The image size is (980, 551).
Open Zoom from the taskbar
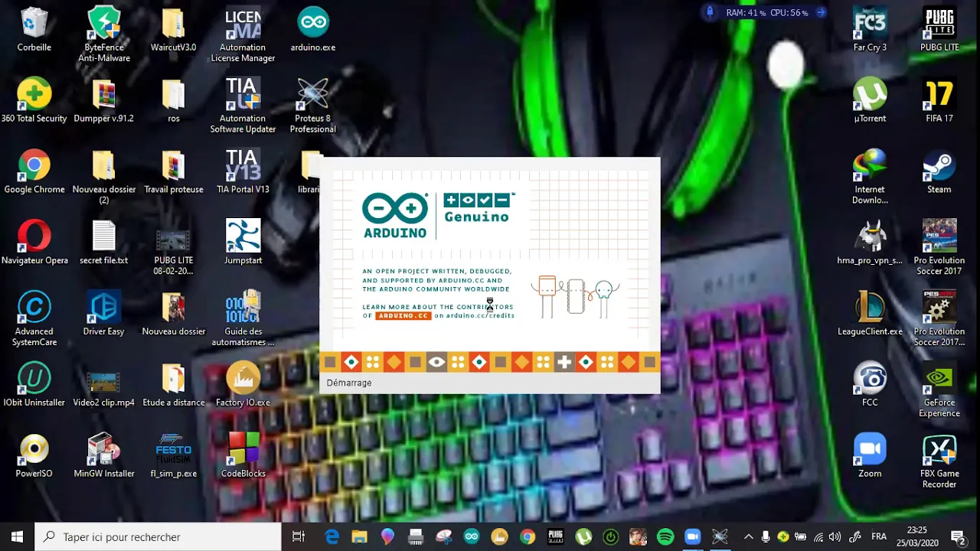(x=693, y=537)
